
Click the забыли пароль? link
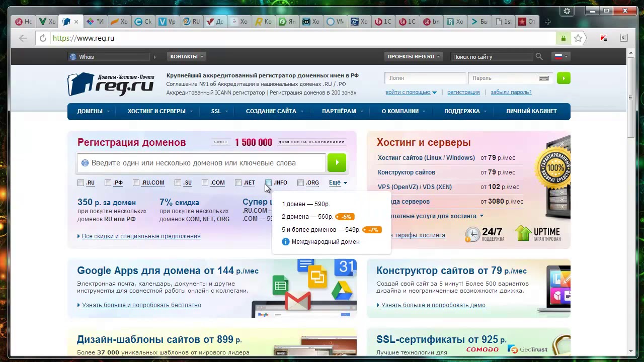[x=511, y=93]
